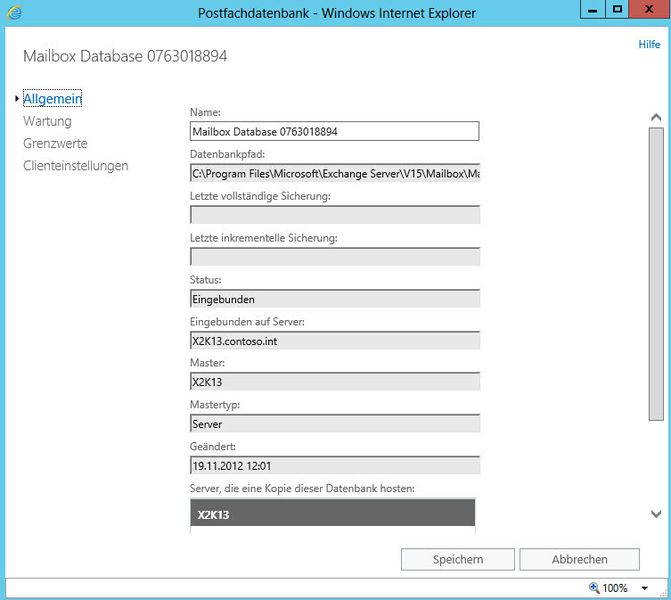Click the Mastertyp: label
The width and height of the screenshot is (671, 600).
(214, 405)
